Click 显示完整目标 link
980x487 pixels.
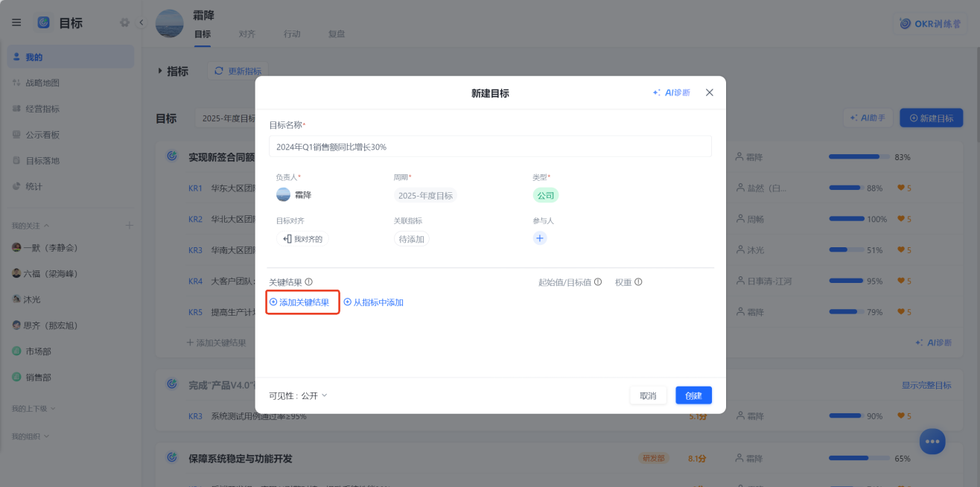click(926, 385)
